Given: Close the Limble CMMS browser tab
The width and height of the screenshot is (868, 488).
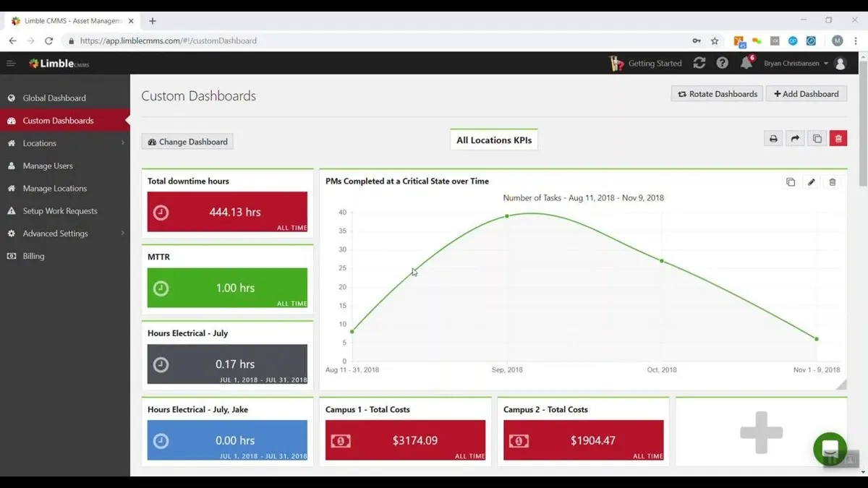Looking at the screenshot, I should click(131, 21).
